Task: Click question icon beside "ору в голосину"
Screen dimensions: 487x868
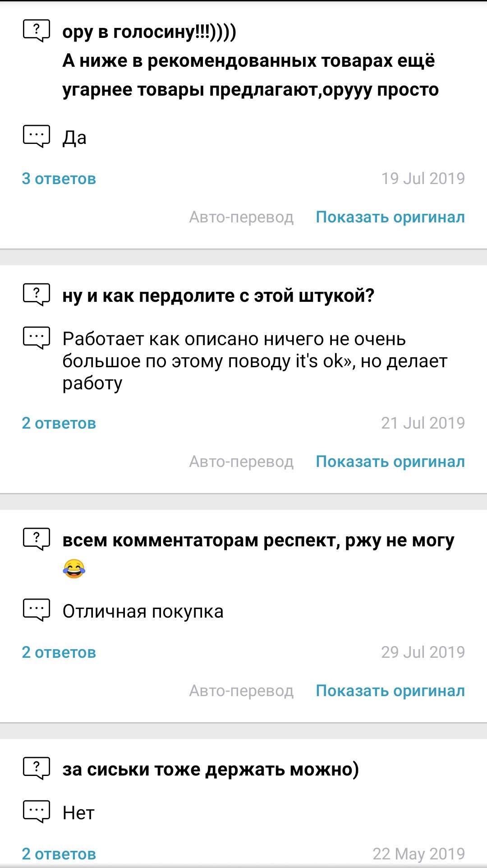Action: [x=36, y=31]
